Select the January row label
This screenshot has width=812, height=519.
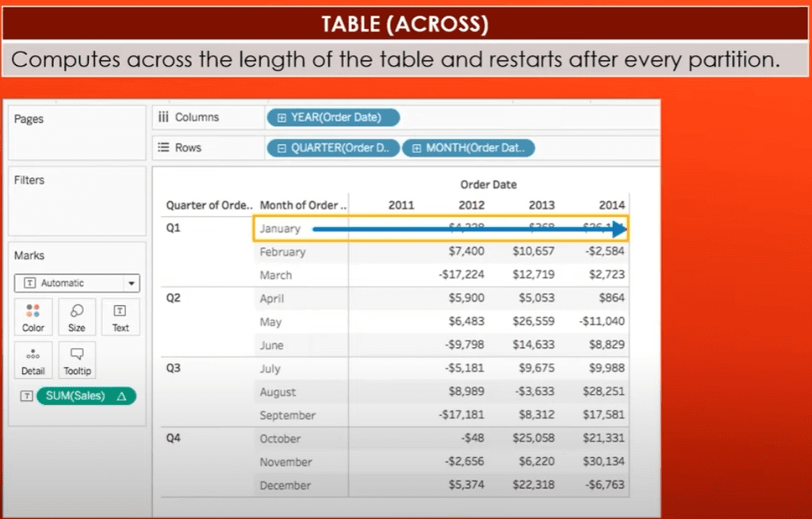coord(281,227)
